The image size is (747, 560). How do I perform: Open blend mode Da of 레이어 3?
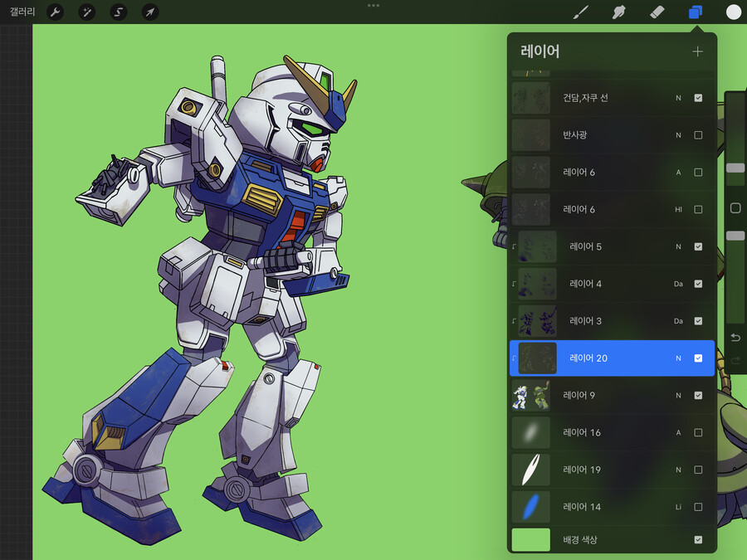pos(678,321)
